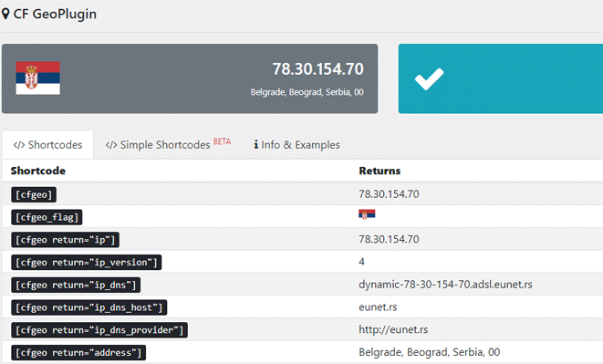Viewport: 603px width, 364px height.
Task: Select the [cfgeo return="address"] shortcode
Action: coord(78,353)
